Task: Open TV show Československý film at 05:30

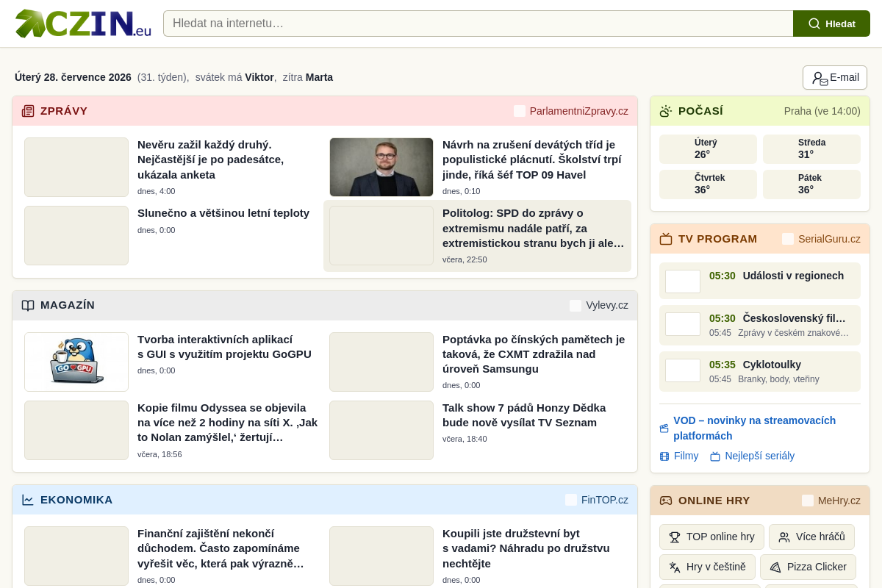Action: pos(760,325)
